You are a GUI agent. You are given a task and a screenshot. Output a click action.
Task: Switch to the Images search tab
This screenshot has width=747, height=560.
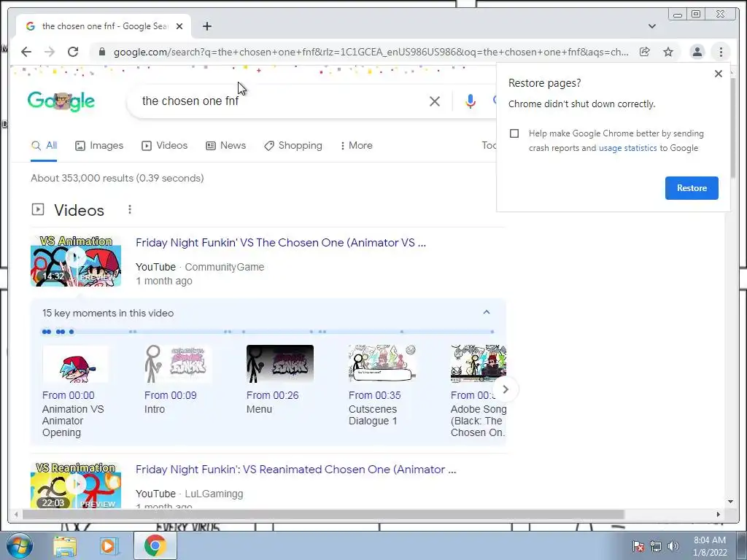click(99, 146)
